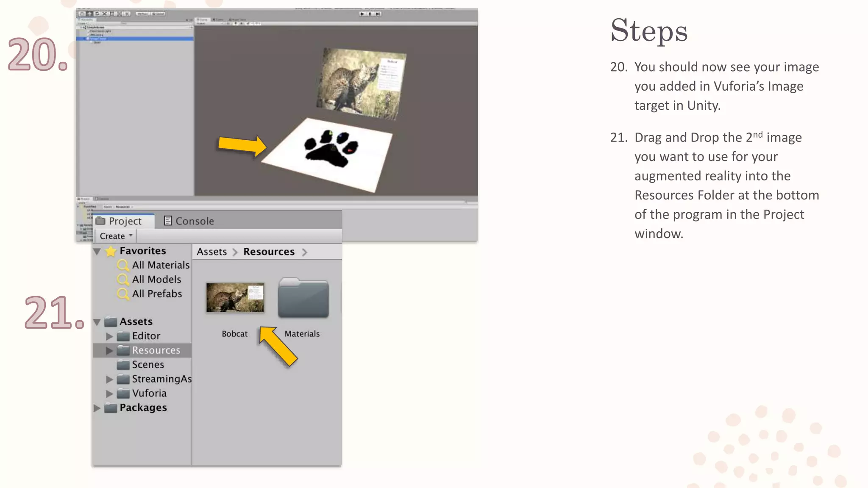Open the Asset Store tab
868x488 pixels.
(237, 19)
